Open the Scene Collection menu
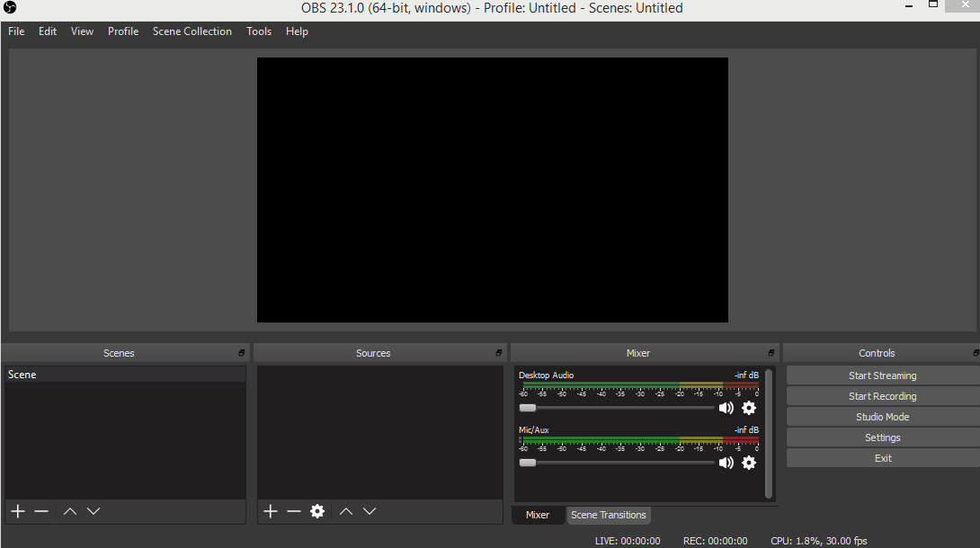The image size is (980, 548). tap(192, 31)
